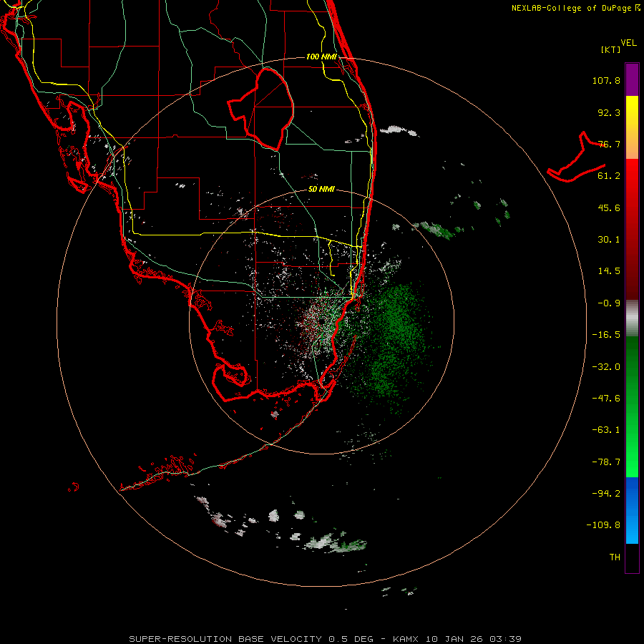Click the 100 NMI range ring label
The width and height of the screenshot is (644, 644).
pos(321,57)
